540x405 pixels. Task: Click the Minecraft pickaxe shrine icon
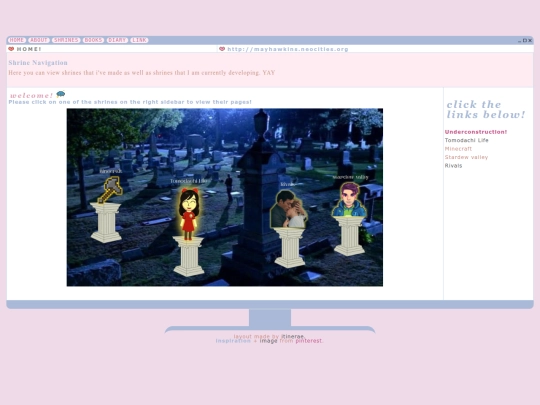coord(110,189)
